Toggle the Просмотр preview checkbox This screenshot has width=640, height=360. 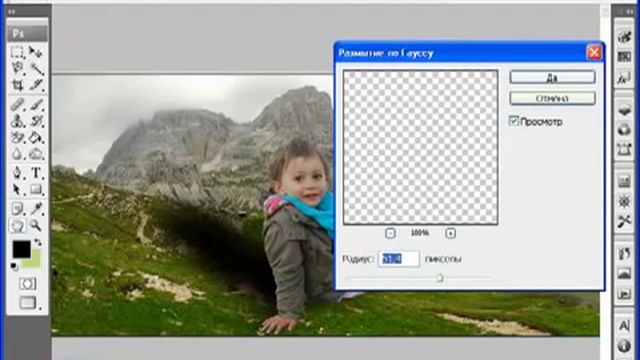coord(514,121)
